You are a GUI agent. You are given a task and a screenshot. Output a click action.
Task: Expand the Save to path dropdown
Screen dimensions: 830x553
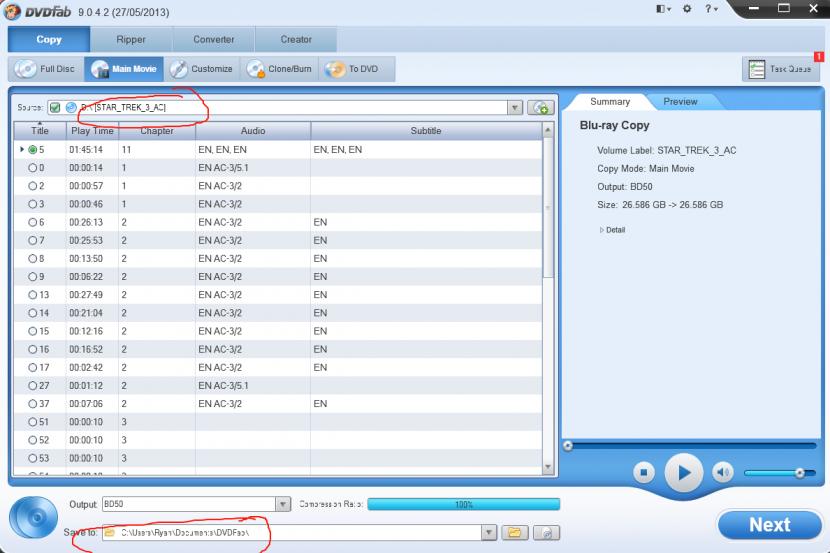tap(489, 532)
